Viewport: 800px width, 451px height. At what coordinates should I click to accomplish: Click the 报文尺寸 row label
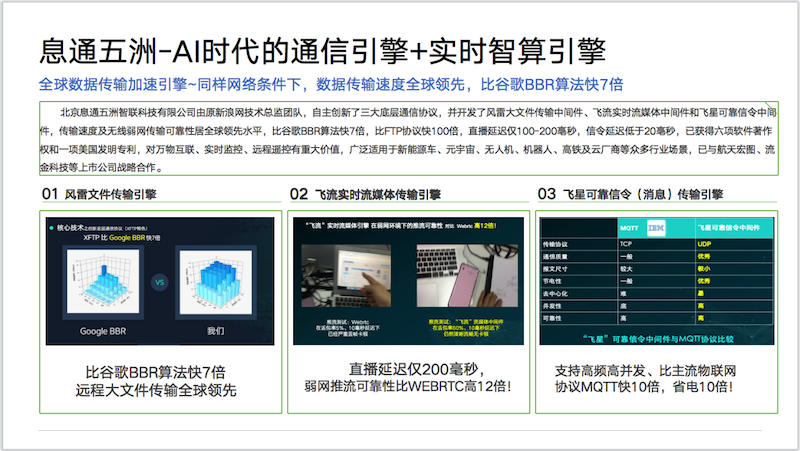point(555,269)
